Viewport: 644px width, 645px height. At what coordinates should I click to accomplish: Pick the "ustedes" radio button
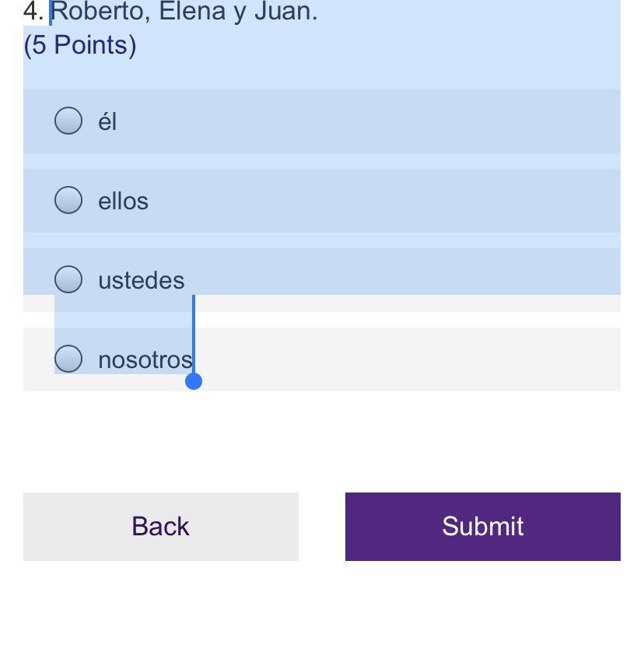coord(68,279)
